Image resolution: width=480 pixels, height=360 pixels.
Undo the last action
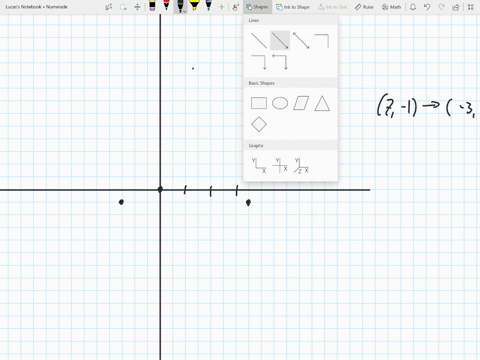pos(427,7)
